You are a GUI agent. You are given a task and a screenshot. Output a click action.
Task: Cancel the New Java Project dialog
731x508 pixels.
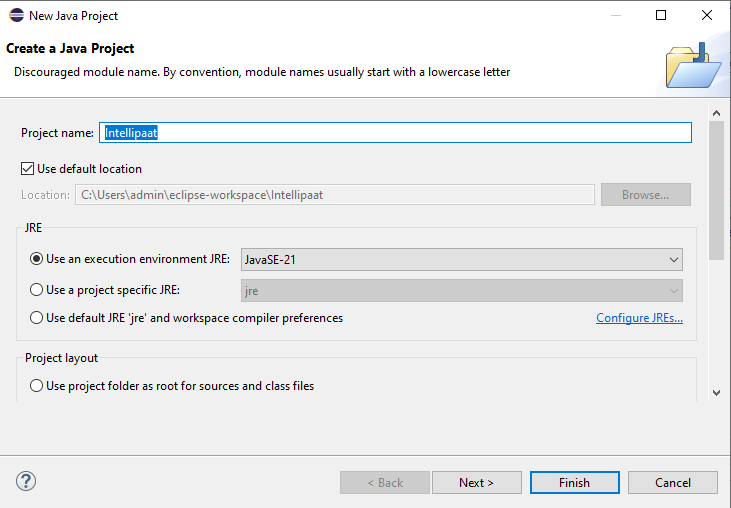pyautogui.click(x=672, y=482)
